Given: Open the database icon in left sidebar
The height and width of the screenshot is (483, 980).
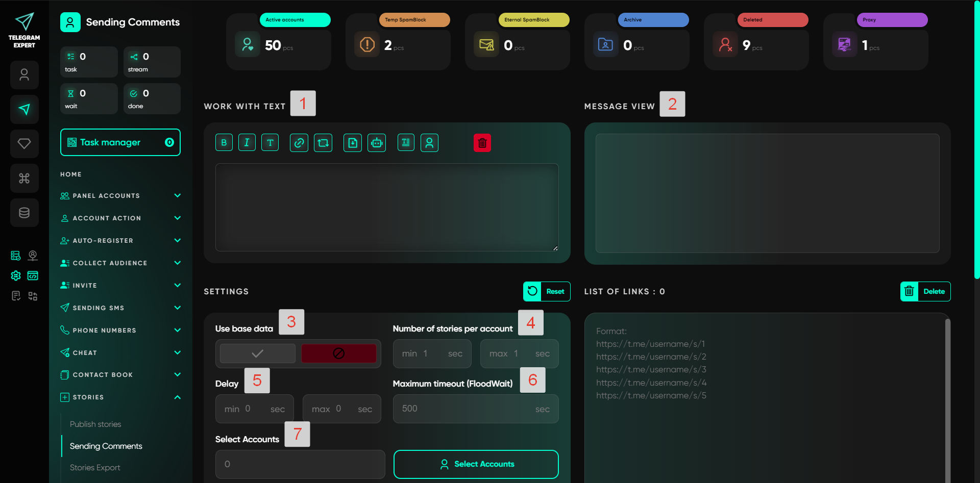Looking at the screenshot, I should [x=24, y=213].
